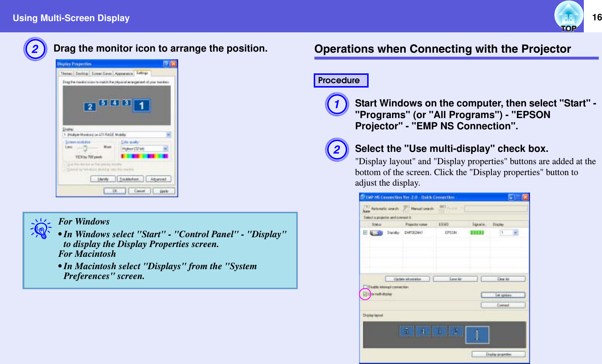Select display 5 in Display layout panel

[406, 331]
